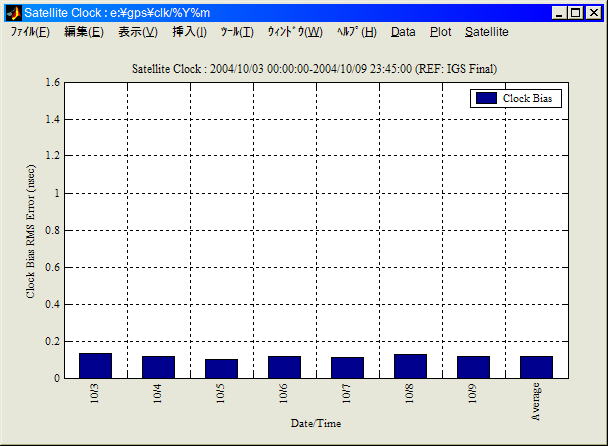Open the Plot menu

(440, 32)
